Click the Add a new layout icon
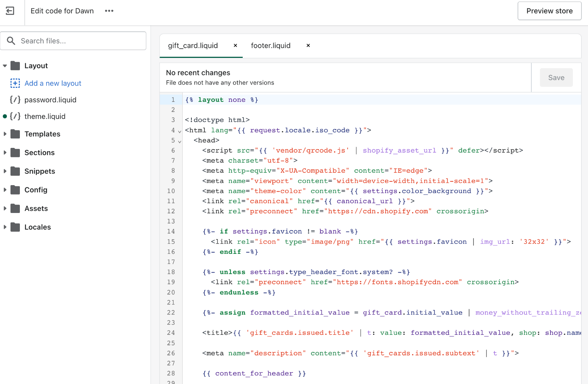The width and height of the screenshot is (588, 384). pos(15,83)
